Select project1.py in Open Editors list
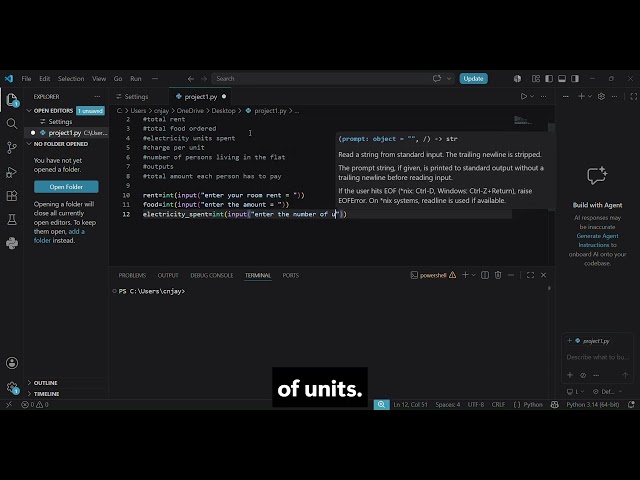 click(67, 133)
